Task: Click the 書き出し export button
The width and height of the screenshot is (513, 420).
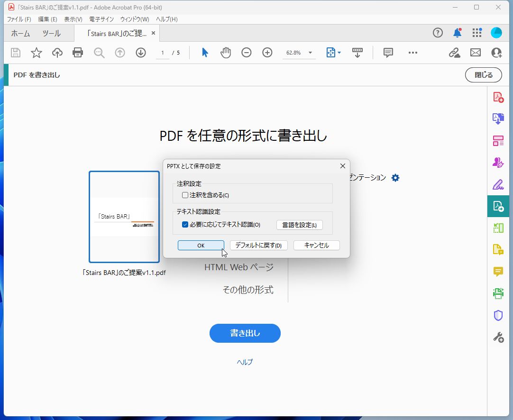Action: point(245,333)
